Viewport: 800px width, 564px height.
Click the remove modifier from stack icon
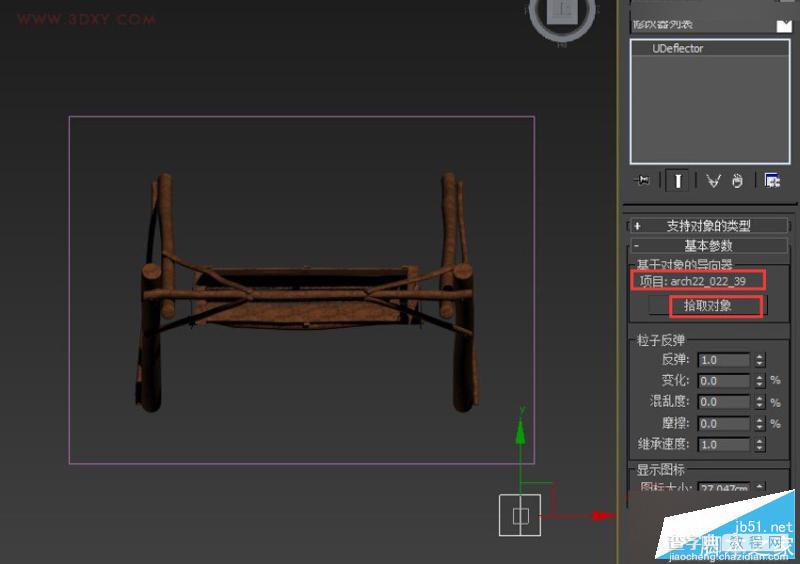coord(737,181)
